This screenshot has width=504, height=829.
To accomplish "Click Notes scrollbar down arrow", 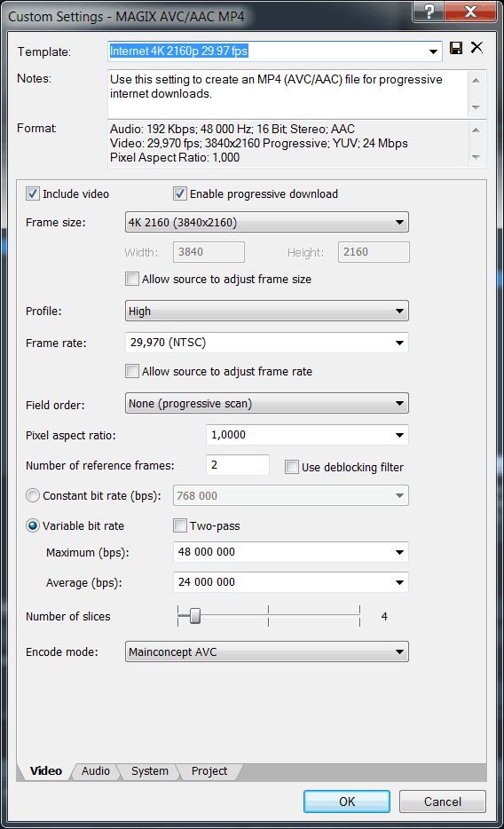I will 476,107.
